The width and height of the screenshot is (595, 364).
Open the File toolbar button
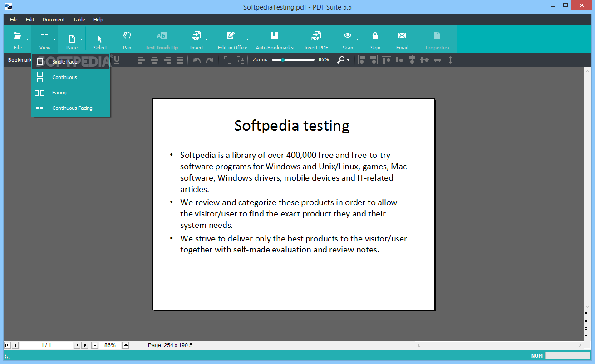(x=17, y=39)
